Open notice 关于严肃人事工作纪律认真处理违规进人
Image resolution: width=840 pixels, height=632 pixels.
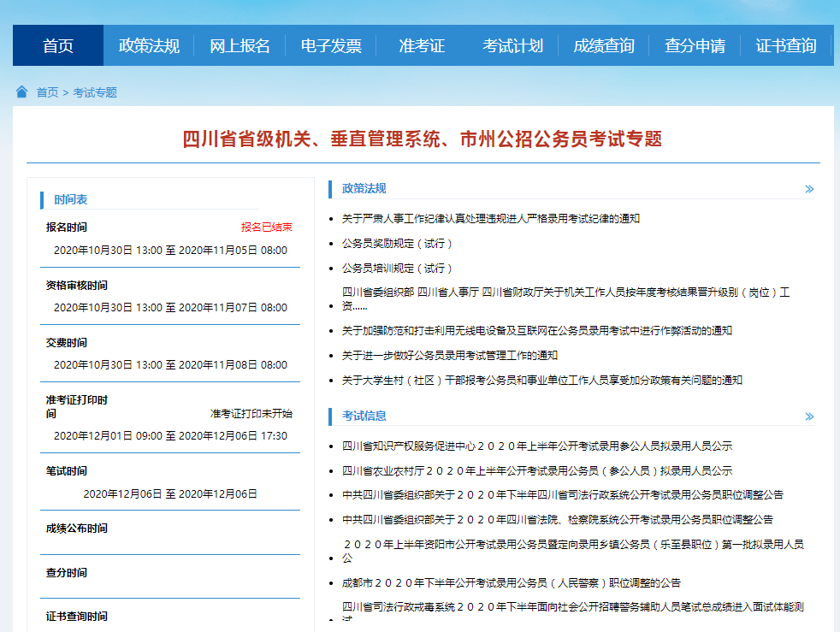click(491, 219)
